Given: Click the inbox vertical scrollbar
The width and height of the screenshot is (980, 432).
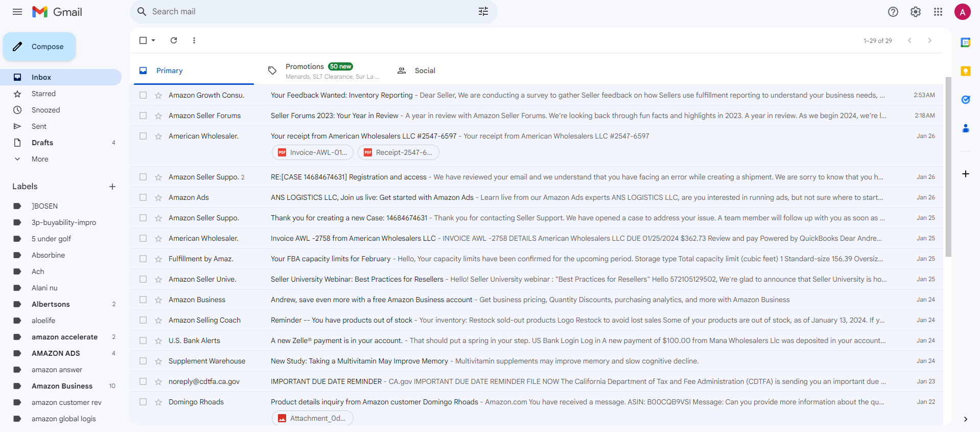Looking at the screenshot, I should point(948,167).
